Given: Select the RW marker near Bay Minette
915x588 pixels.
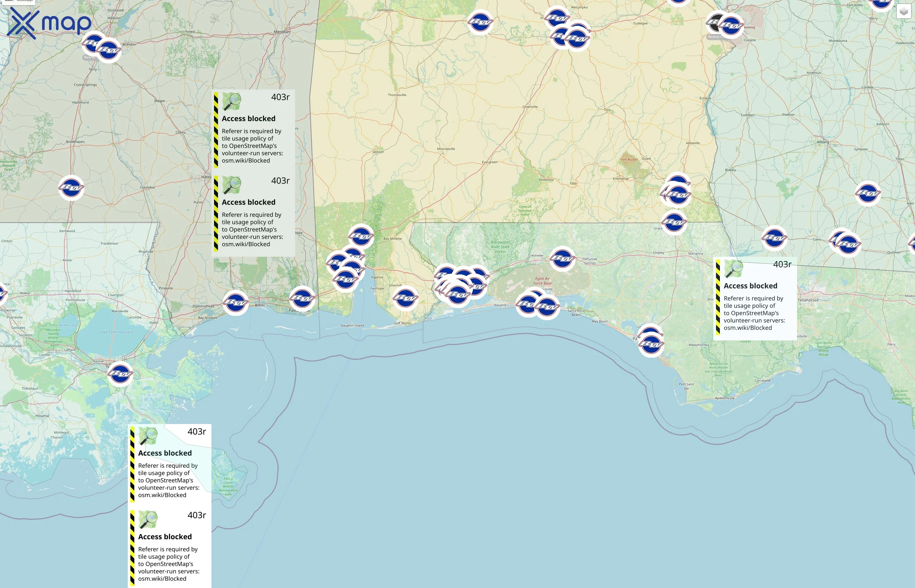Looking at the screenshot, I should coord(361,237).
